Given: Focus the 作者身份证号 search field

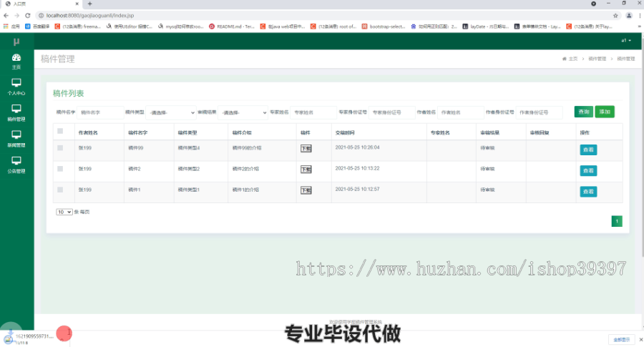Looking at the screenshot, I should tap(539, 112).
